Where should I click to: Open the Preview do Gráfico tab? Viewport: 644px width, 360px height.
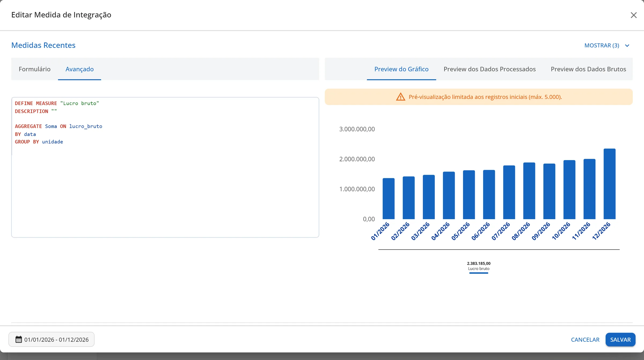click(401, 69)
